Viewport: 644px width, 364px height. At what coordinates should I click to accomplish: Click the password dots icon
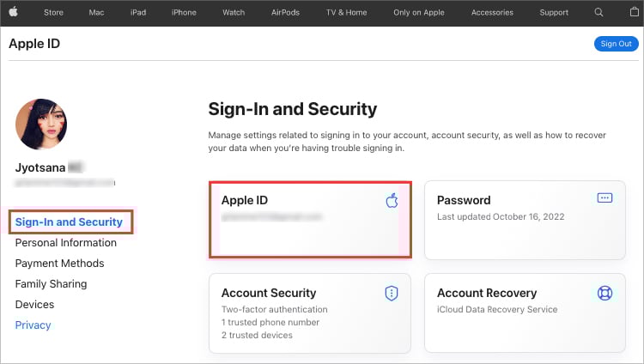605,198
